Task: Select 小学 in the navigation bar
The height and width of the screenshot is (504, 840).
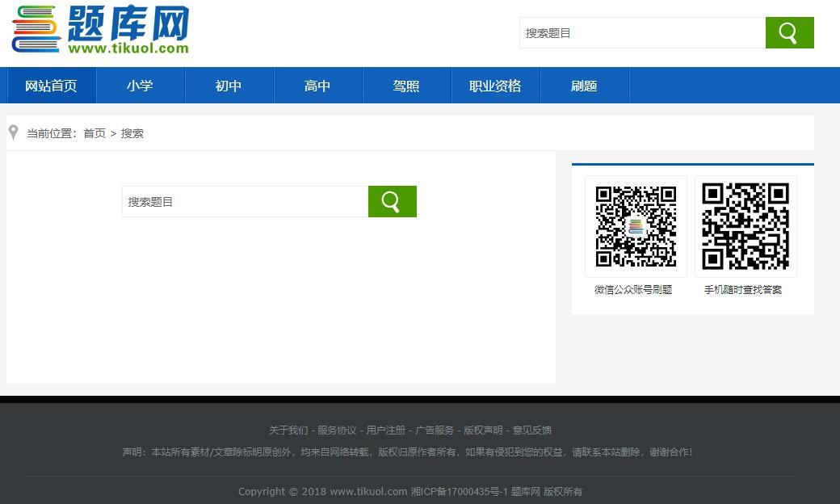Action: (140, 86)
